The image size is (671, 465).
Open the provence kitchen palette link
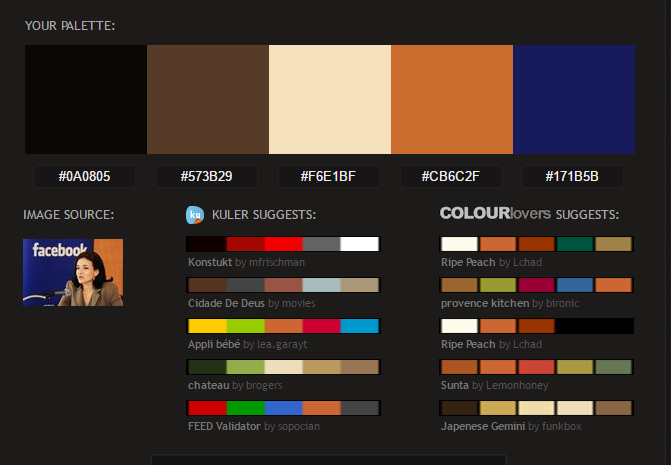pyautogui.click(x=485, y=303)
